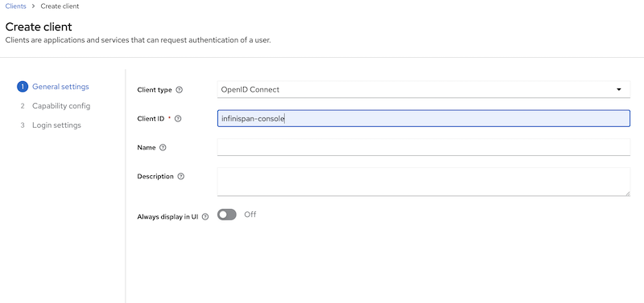Viewport: 644px width, 303px height.
Task: Show help tooltip for Description field
Action: 180,176
